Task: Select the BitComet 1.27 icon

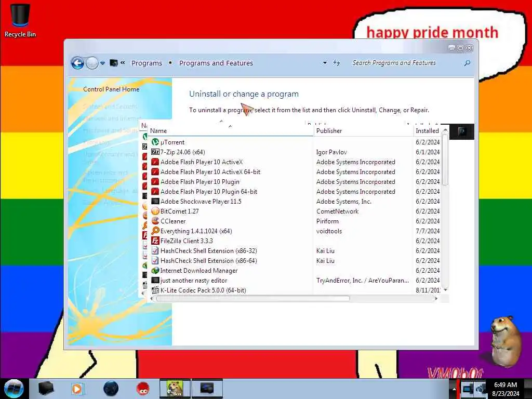Action: (155, 211)
